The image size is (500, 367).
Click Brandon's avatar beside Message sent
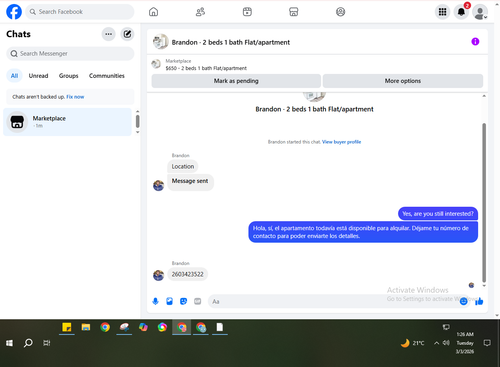coord(158,185)
